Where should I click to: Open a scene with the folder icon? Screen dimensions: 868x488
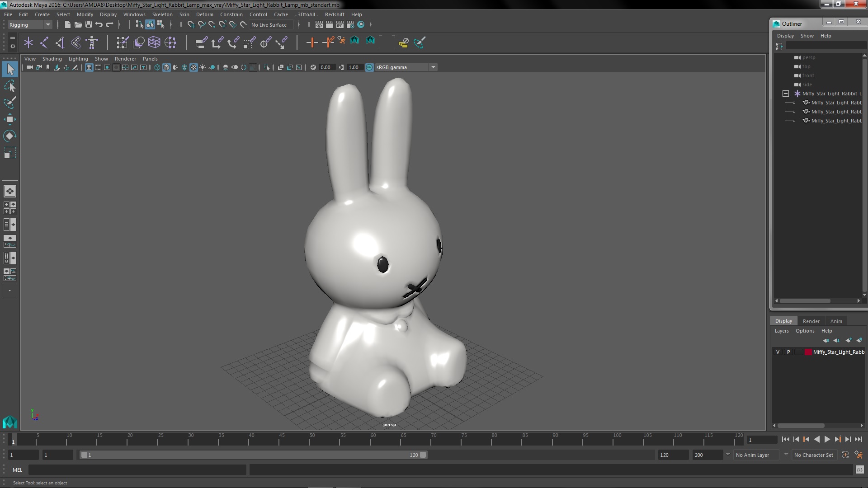click(78, 24)
